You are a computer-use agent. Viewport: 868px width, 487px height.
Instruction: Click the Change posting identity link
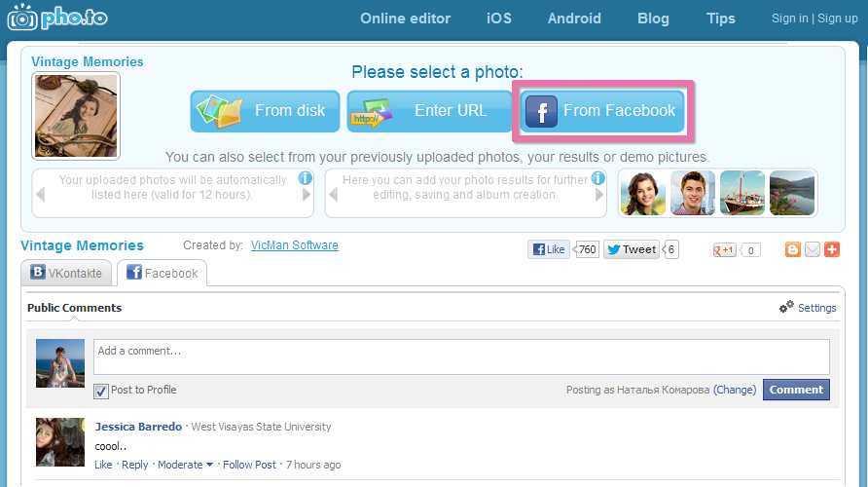735,390
